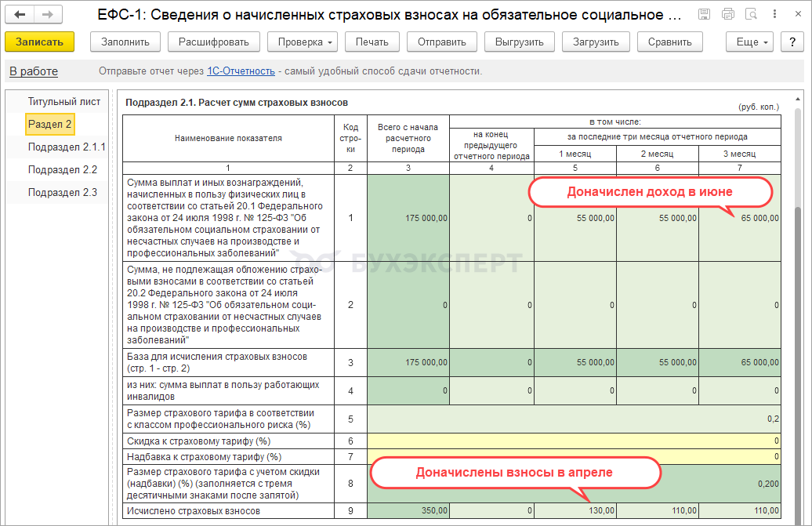The height and width of the screenshot is (526, 812).
Task: Click the Скидка к страховому тарифу yellow field
Action: (x=574, y=441)
